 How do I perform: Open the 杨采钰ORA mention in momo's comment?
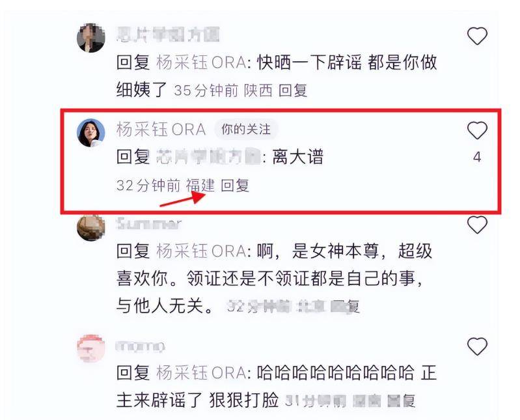point(201,372)
